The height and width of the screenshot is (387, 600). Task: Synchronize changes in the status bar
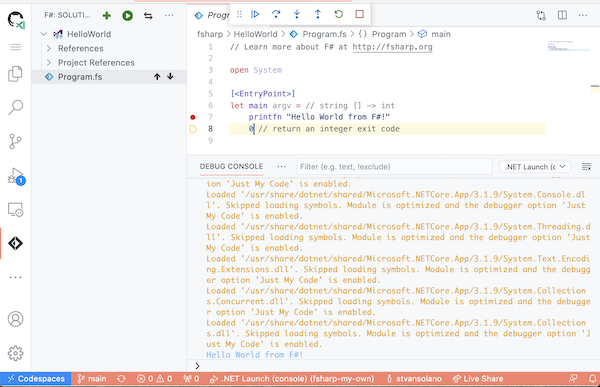tap(121, 379)
